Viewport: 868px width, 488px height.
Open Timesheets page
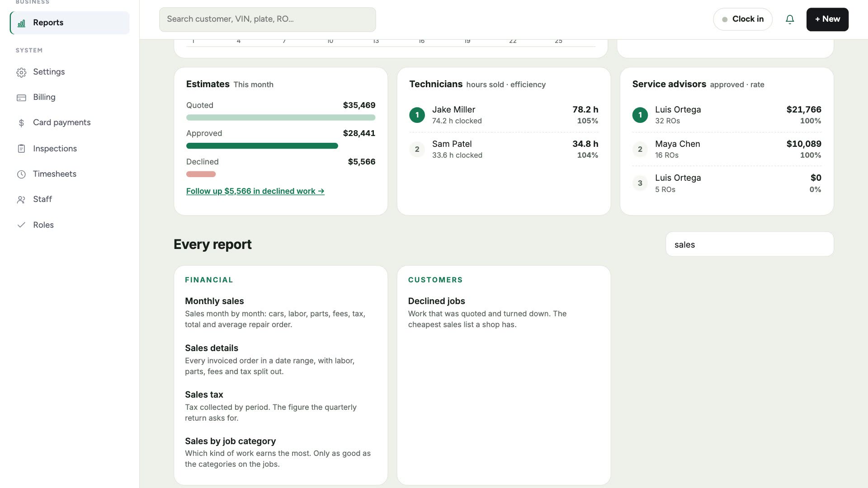coord(70,174)
